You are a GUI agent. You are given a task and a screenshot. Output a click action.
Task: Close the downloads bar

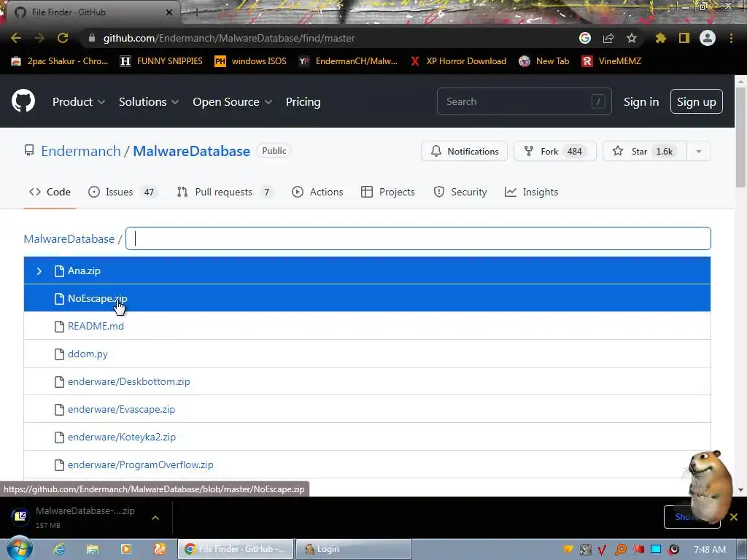click(734, 517)
